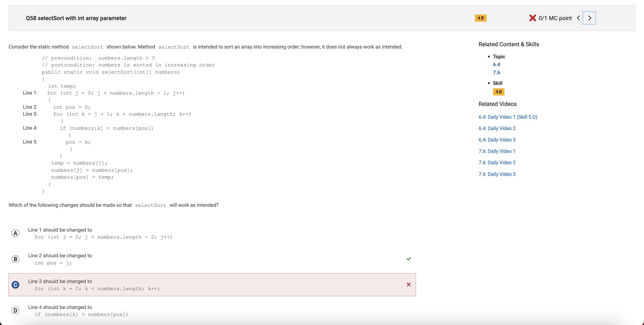Screen dimensions: 644x325
Task: Open 7.6: Daily Video 3 link
Action: tap(497, 174)
